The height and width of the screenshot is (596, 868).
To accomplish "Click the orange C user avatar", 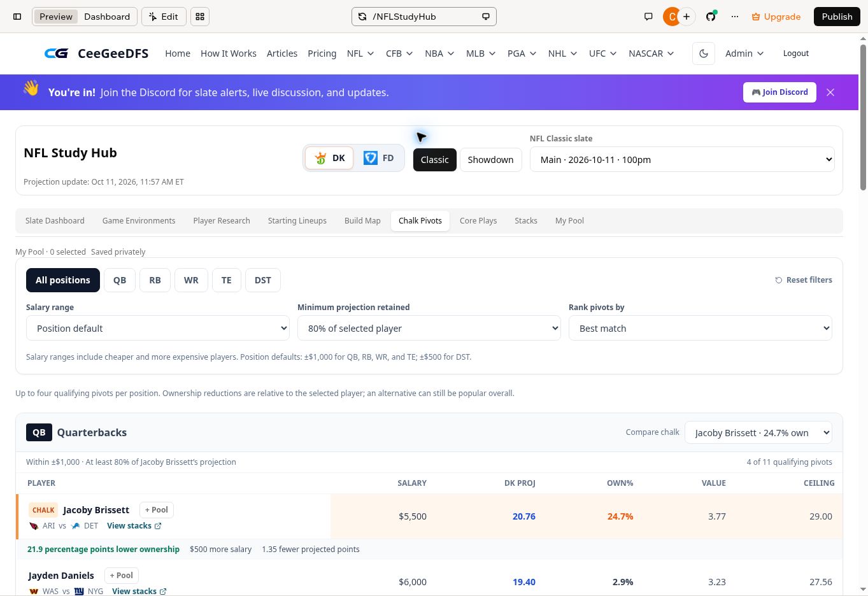I will [x=671, y=17].
